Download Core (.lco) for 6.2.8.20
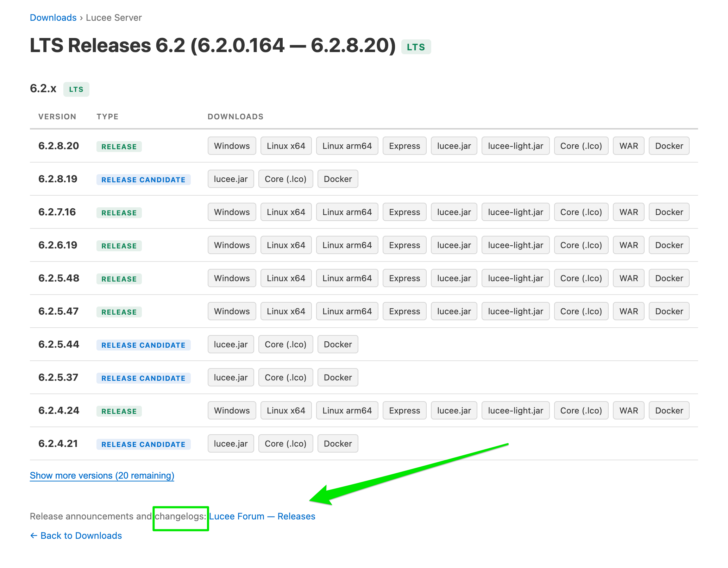Image resolution: width=728 pixels, height=568 pixels. [581, 146]
